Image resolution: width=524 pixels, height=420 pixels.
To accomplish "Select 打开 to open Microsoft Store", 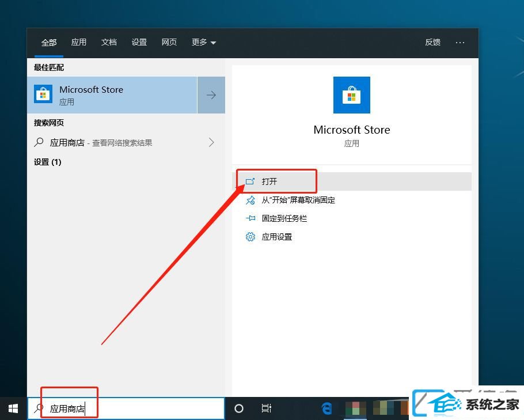I will click(352, 181).
